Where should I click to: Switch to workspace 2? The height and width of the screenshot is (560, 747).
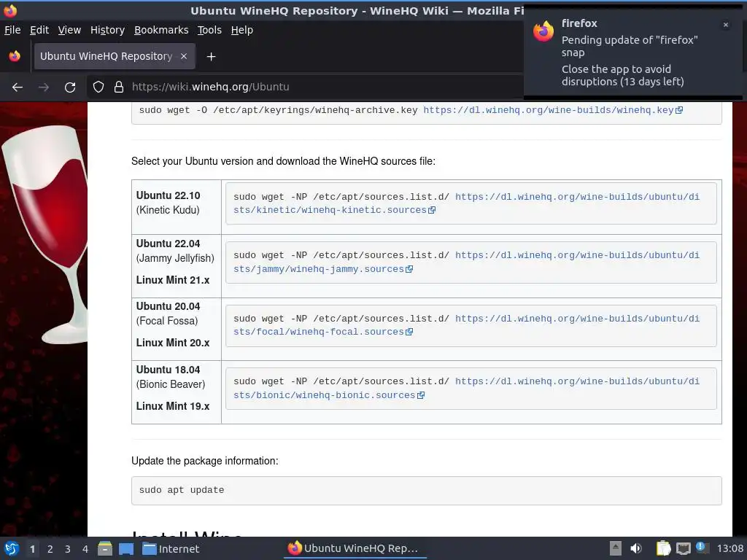(x=50, y=549)
